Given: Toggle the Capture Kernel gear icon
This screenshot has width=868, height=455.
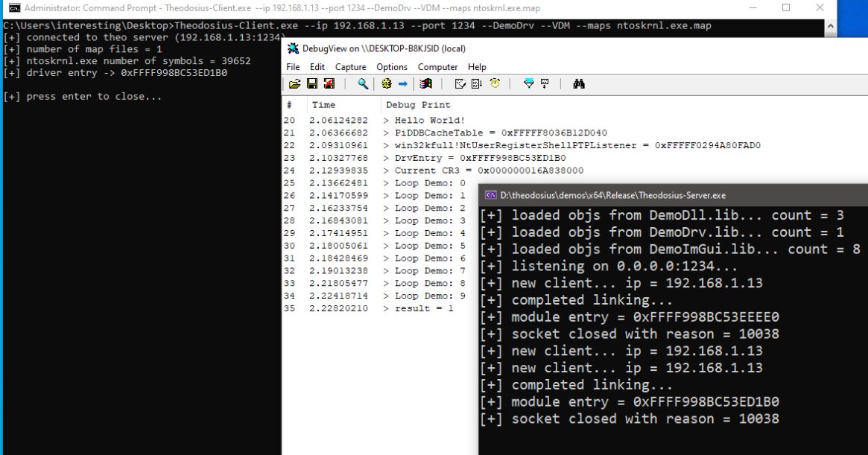Looking at the screenshot, I should pyautogui.click(x=387, y=84).
